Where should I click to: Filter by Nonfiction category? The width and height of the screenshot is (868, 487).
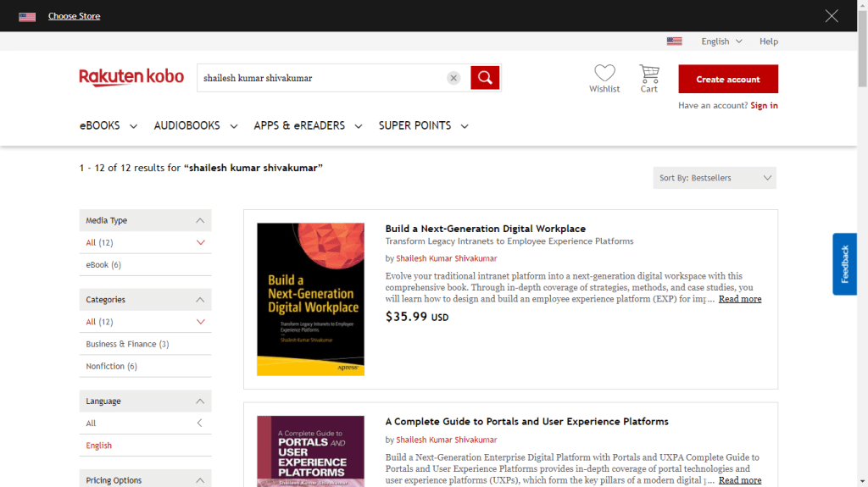point(111,366)
